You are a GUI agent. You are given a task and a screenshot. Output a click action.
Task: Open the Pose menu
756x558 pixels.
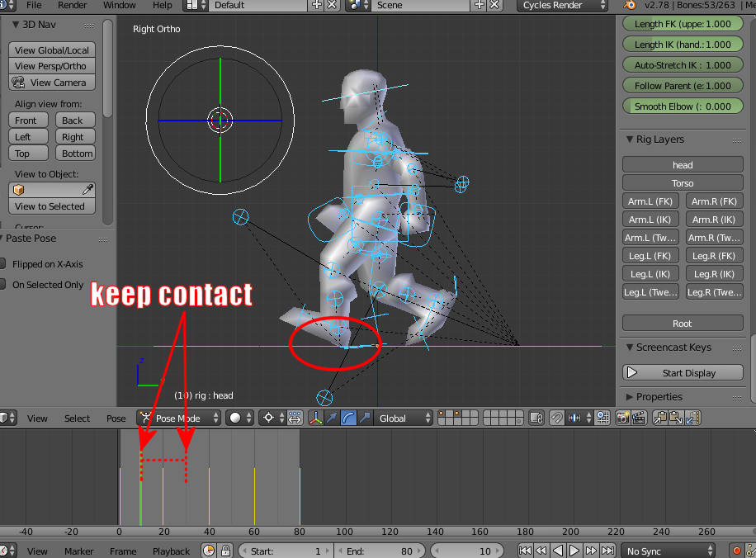click(115, 418)
